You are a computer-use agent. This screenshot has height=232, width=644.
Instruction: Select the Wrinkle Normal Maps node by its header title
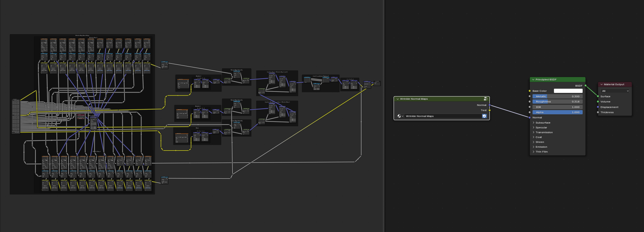click(414, 99)
